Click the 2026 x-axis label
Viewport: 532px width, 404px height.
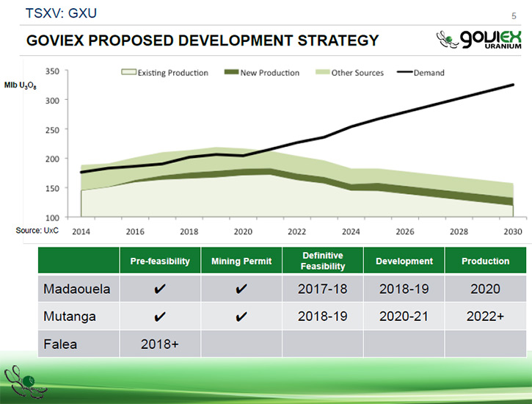click(405, 232)
